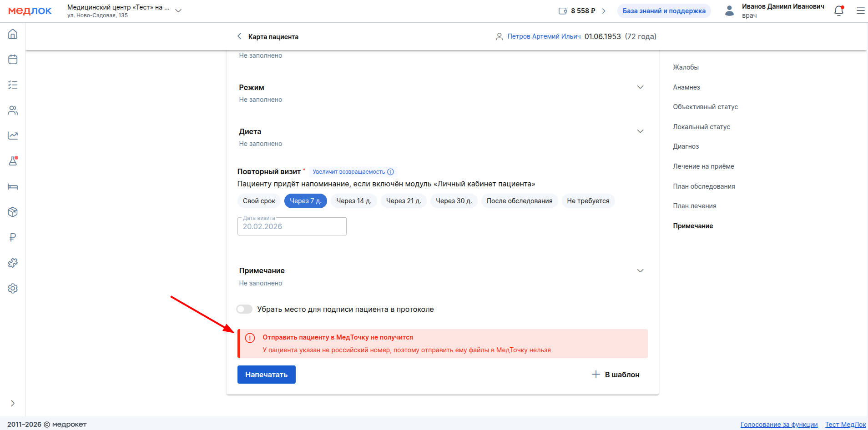868x430 pixels.
Task: Open the calendar schedule icon
Action: [13, 60]
